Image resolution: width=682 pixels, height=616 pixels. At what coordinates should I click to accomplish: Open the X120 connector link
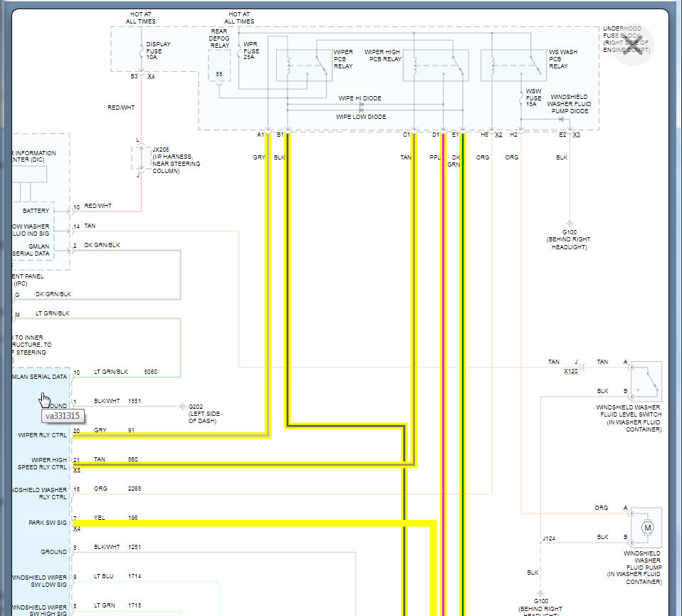[x=571, y=371]
